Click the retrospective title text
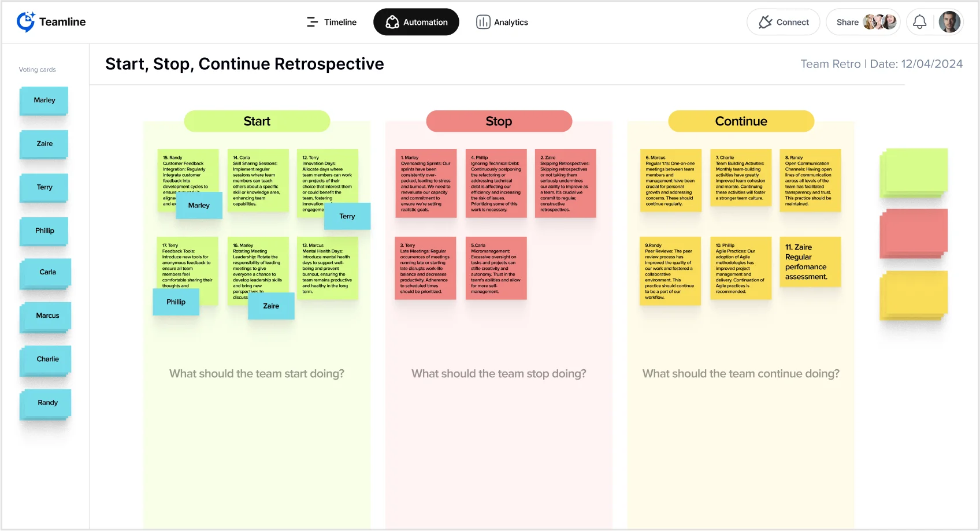 tap(244, 64)
